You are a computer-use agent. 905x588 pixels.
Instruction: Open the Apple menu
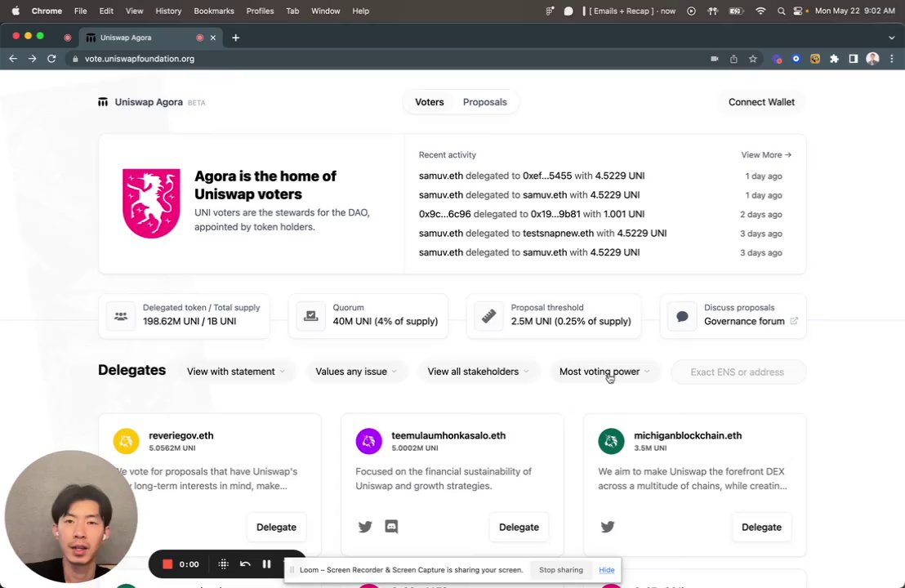[16, 11]
